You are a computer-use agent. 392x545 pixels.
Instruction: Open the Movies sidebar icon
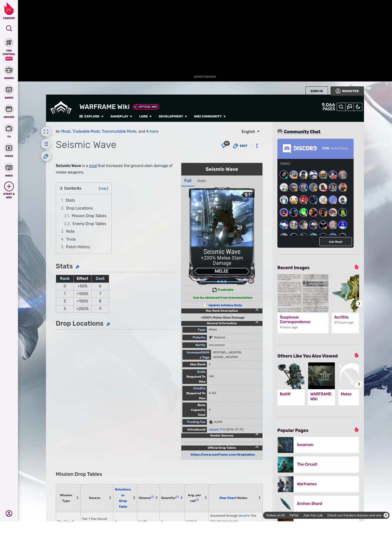[x=9, y=109]
